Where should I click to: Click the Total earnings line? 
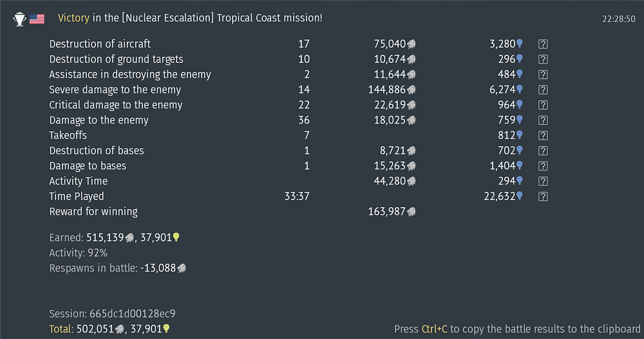(x=109, y=329)
